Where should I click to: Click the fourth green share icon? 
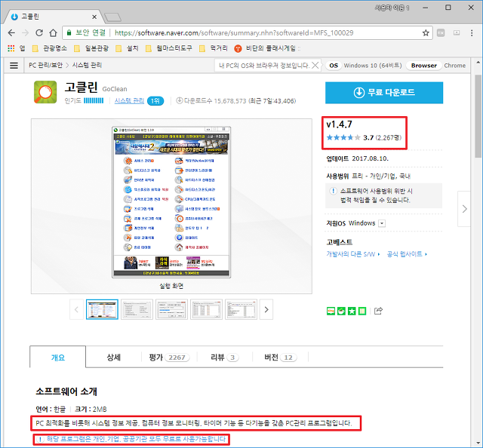point(362,311)
